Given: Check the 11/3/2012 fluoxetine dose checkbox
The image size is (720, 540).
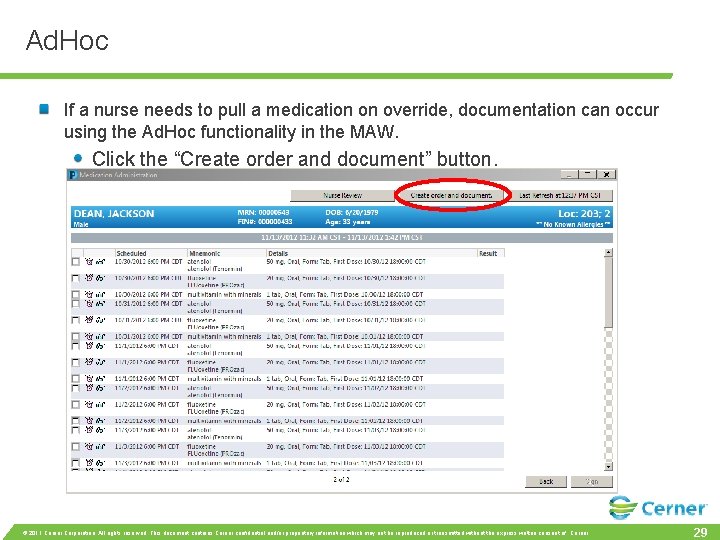Looking at the screenshot, I should tap(76, 446).
